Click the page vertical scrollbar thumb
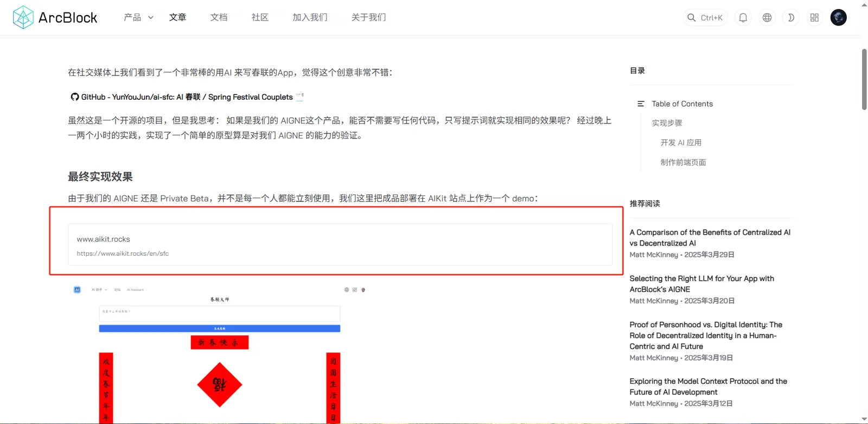The height and width of the screenshot is (424, 868). click(x=864, y=79)
